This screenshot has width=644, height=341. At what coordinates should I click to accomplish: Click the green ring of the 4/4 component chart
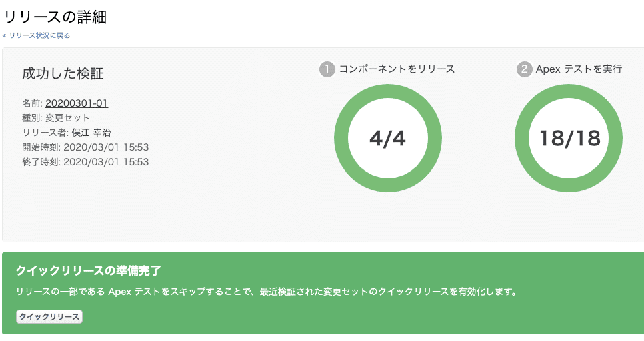[341, 138]
